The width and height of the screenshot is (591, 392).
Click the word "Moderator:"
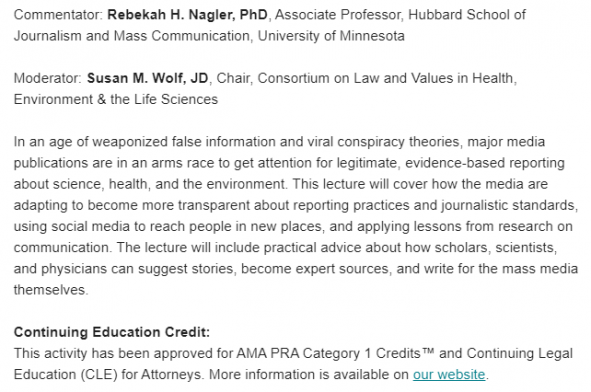pyautogui.click(x=48, y=78)
